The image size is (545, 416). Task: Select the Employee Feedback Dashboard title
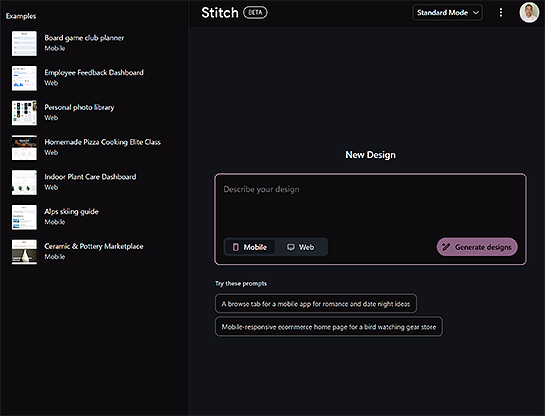[94, 73]
